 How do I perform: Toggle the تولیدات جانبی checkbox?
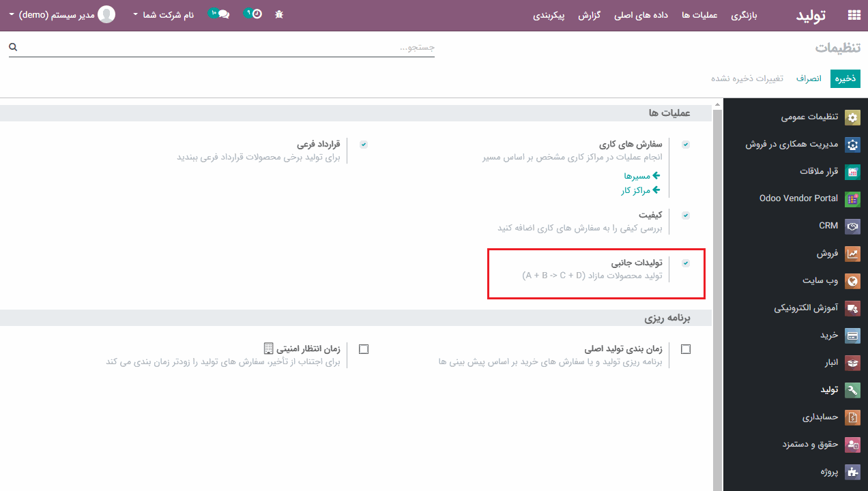coord(686,263)
